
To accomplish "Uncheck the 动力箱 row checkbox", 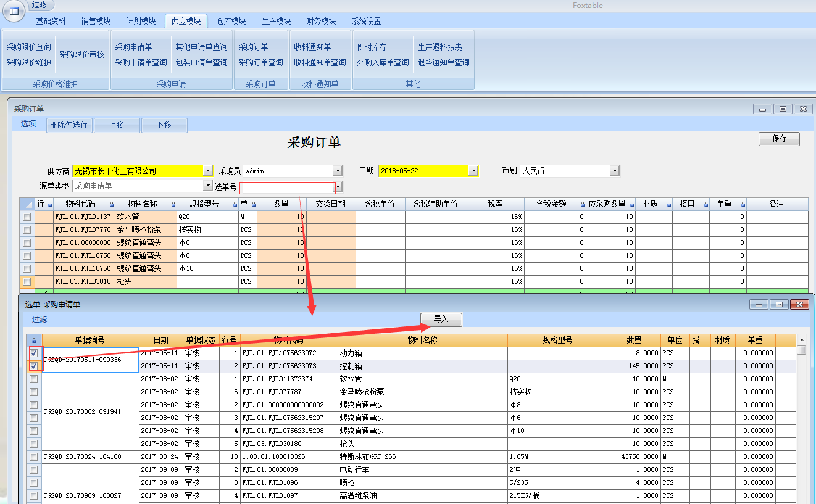I will pos(33,353).
